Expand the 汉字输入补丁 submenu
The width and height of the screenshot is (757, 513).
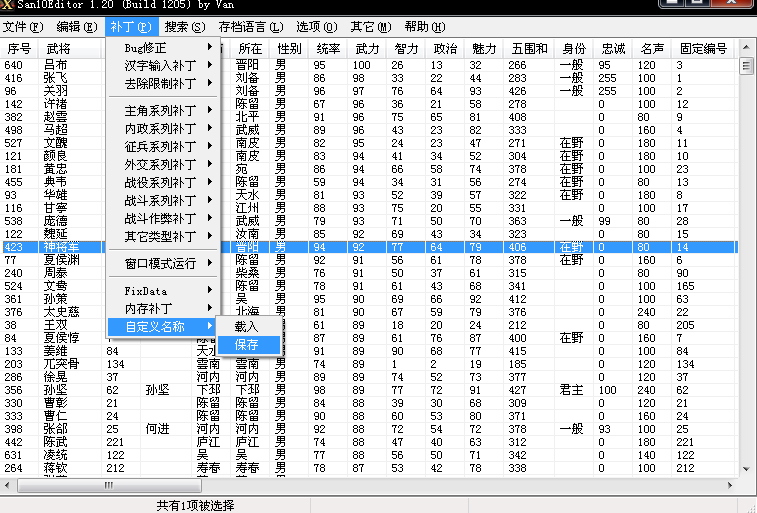point(162,65)
